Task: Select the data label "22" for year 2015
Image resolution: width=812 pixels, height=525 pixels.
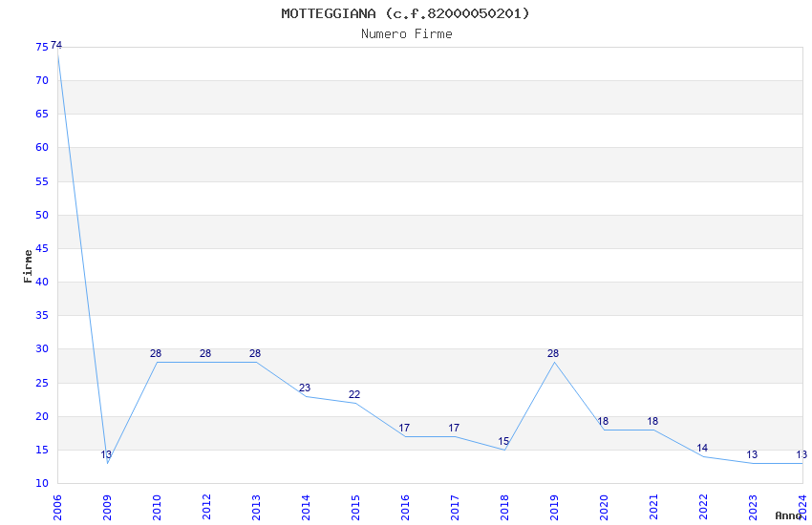Action: [x=354, y=394]
